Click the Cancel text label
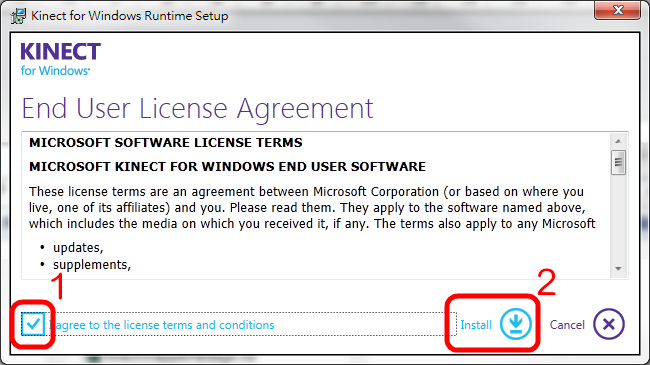 pyautogui.click(x=567, y=325)
